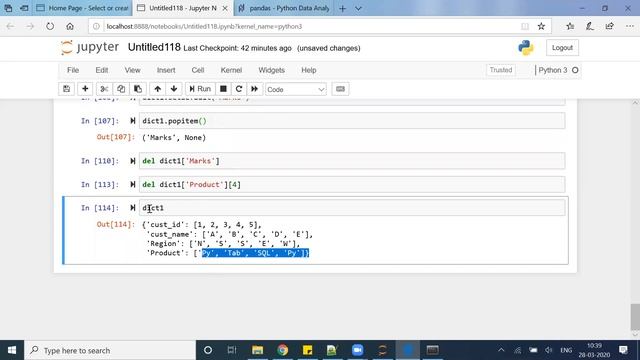Open a new browser tab
The height and width of the screenshot is (360, 640).
[342, 8]
